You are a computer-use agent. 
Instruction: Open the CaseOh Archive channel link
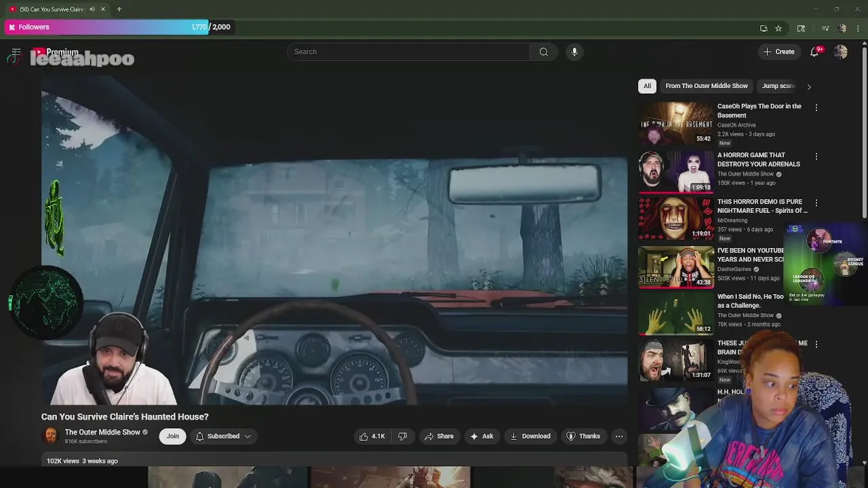(x=736, y=125)
